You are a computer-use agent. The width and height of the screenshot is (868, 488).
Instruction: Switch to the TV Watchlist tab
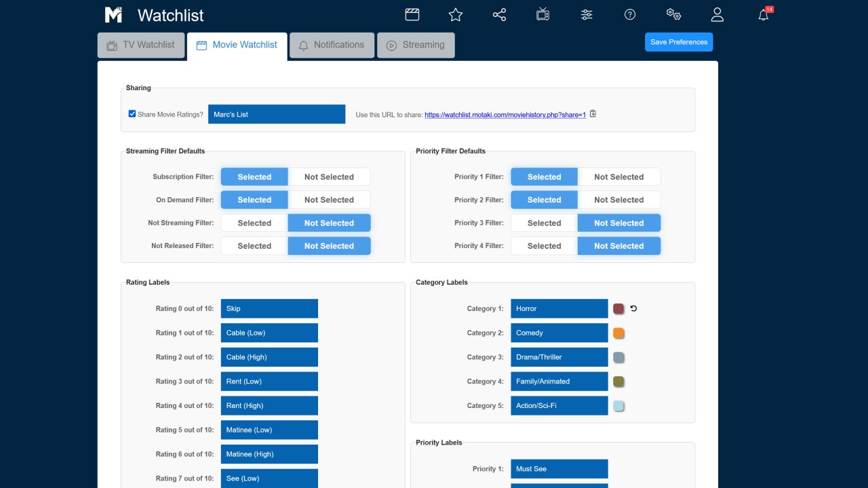click(141, 45)
